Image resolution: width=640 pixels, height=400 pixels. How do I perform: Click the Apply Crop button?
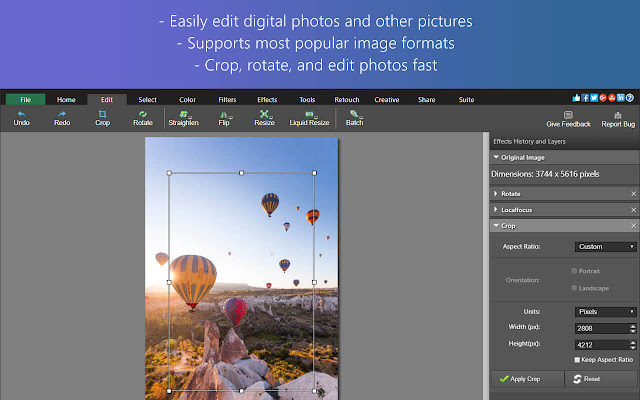coord(527,379)
